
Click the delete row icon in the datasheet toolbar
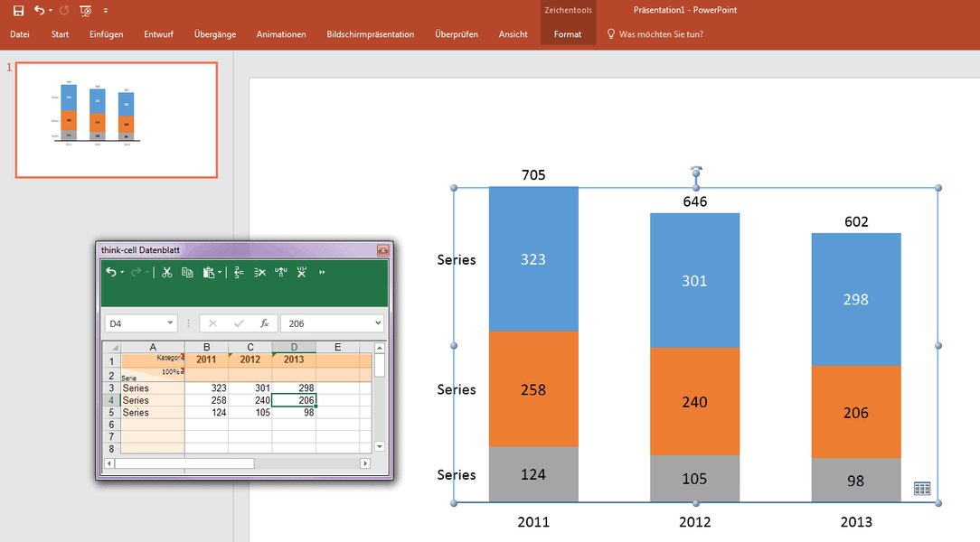259,273
